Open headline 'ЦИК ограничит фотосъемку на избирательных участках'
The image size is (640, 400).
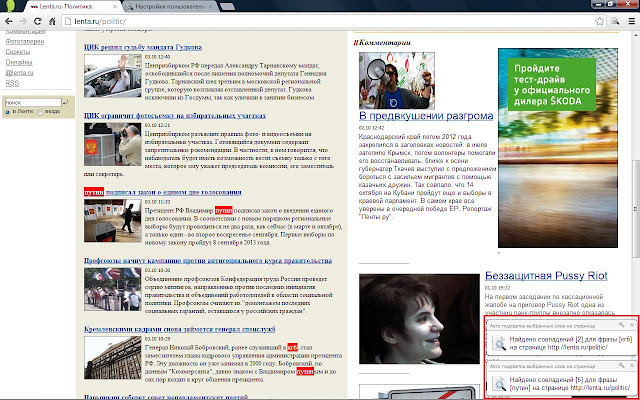point(175,116)
